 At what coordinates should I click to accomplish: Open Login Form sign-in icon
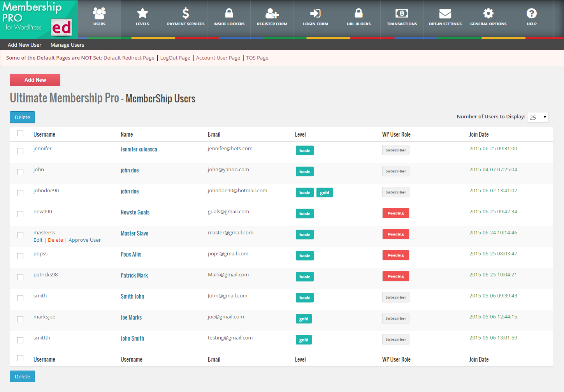(315, 14)
